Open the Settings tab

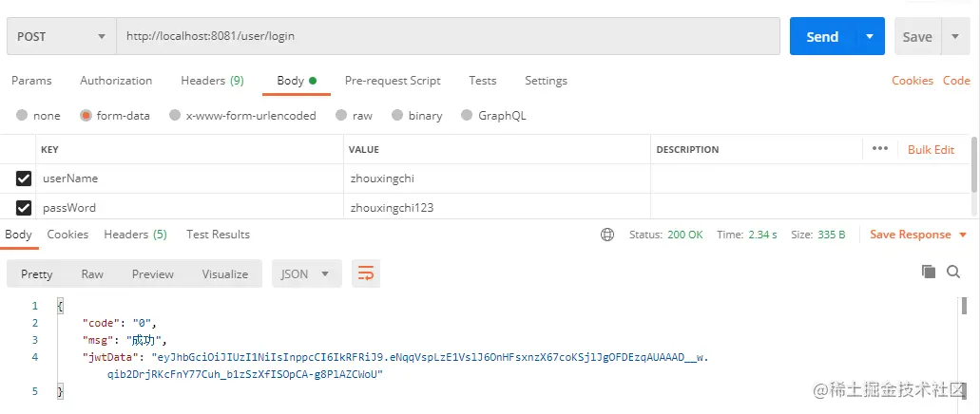546,81
